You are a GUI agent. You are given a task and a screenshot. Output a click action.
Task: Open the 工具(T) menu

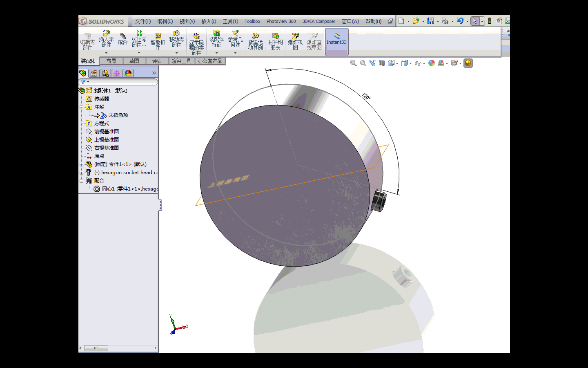[x=230, y=21]
